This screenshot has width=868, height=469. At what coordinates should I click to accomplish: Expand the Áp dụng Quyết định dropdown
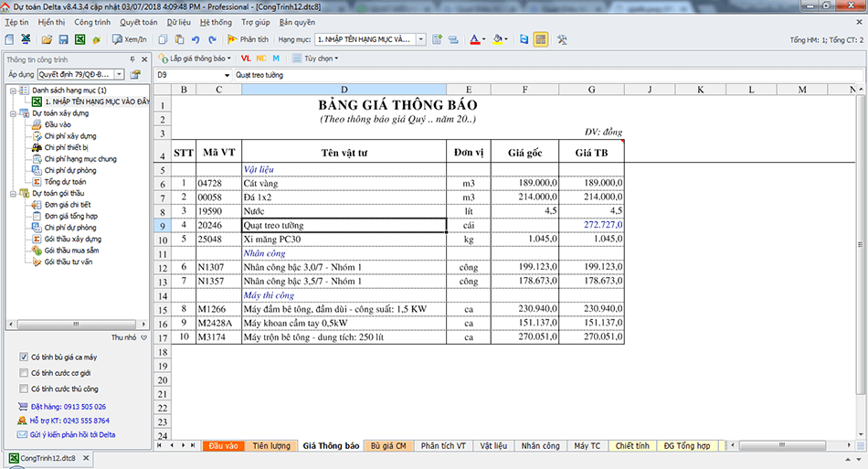point(118,74)
